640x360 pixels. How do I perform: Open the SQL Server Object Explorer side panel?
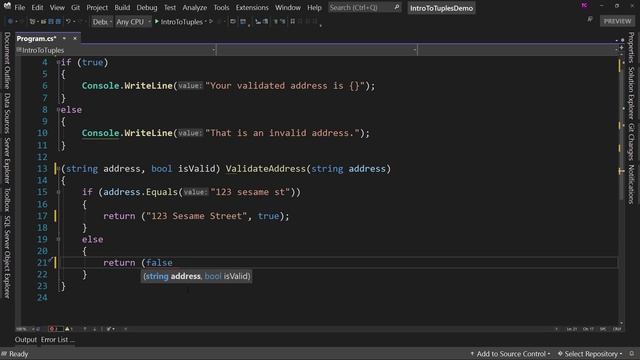(7, 257)
